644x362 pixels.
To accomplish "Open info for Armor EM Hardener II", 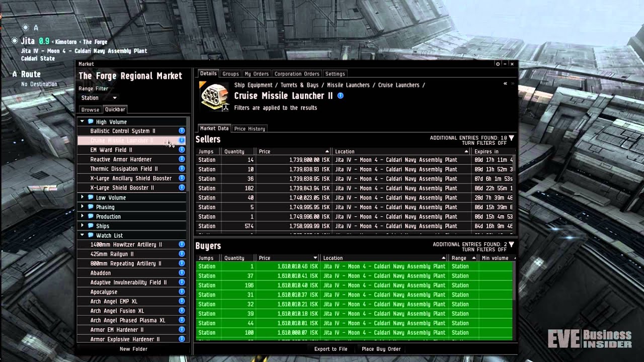I will (x=182, y=330).
